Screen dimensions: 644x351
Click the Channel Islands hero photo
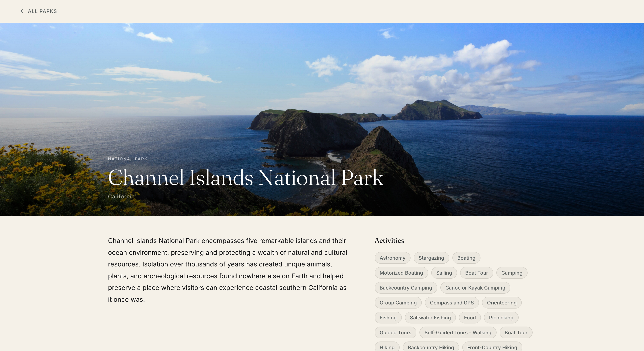click(x=322, y=120)
